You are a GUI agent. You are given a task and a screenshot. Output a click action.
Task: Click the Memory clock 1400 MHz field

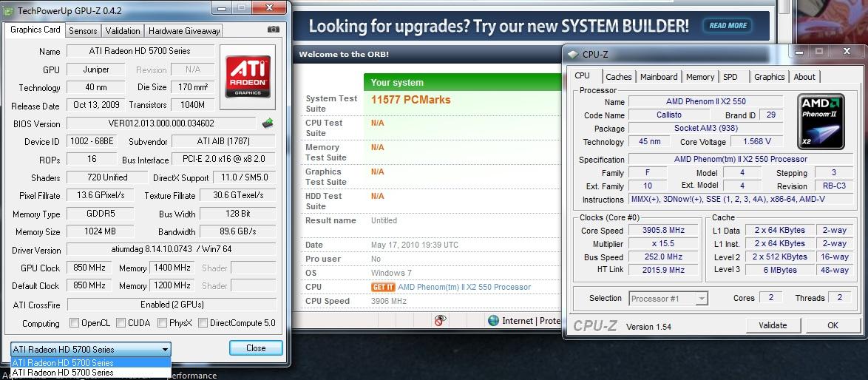pos(172,268)
